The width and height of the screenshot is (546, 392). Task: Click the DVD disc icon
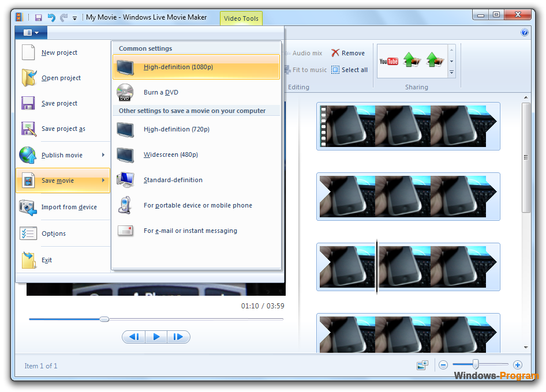coord(125,92)
